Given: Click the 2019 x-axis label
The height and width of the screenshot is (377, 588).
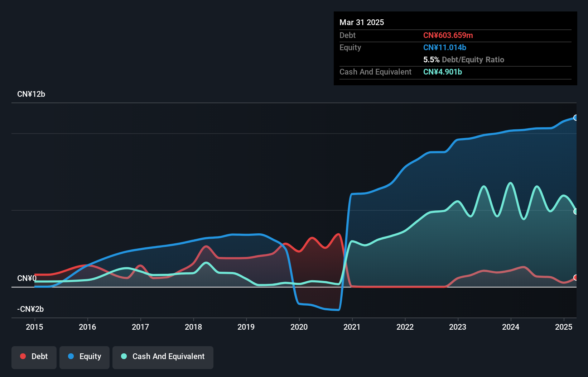Looking at the screenshot, I should [x=246, y=327].
